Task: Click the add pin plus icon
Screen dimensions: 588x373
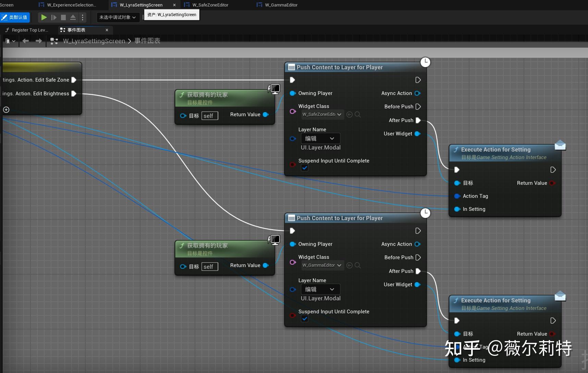Action: pyautogui.click(x=6, y=110)
